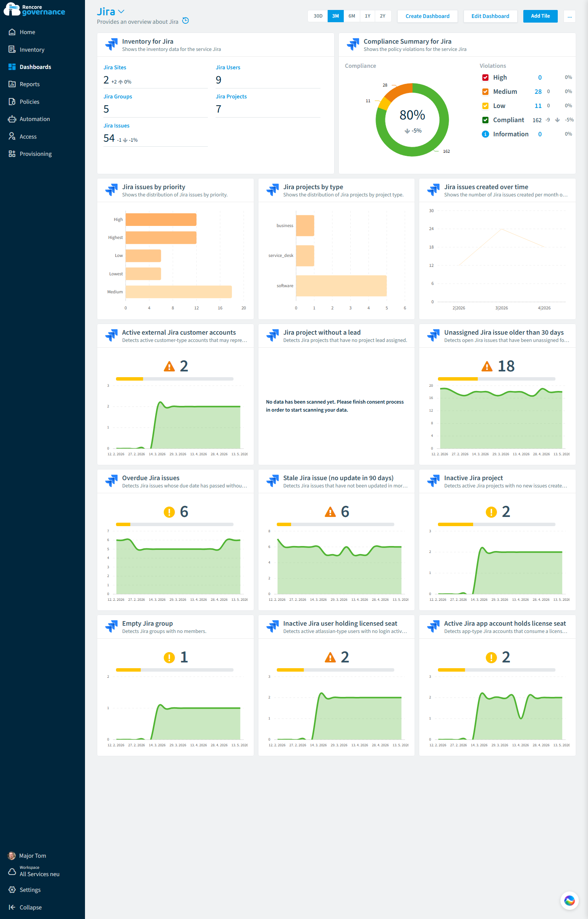Image resolution: width=588 pixels, height=919 pixels.
Task: Click progress bar on Active external customer accounts
Action: 175,379
